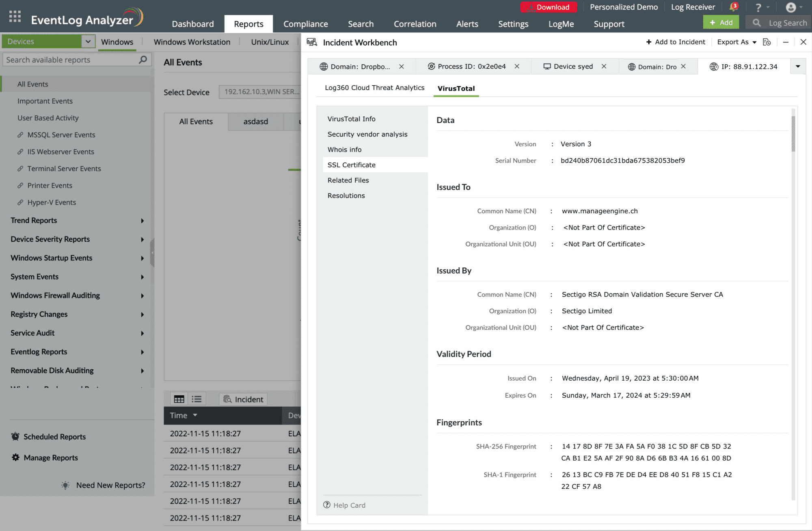Click the search icon in the reports search box

pos(143,59)
